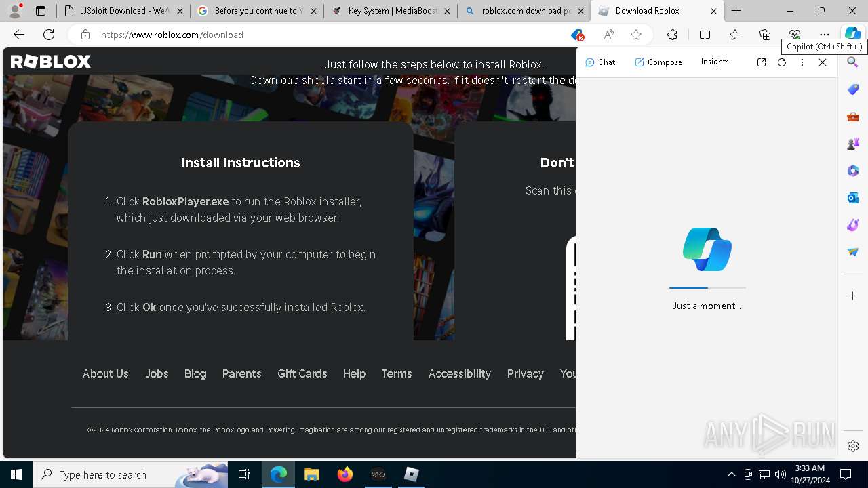Switch to Copilot Insights tab

715,62
